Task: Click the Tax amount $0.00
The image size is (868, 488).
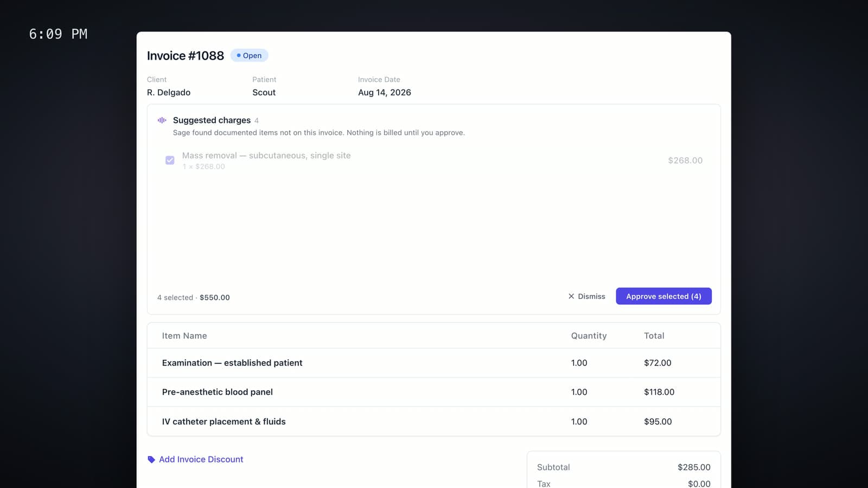Action: click(x=699, y=484)
